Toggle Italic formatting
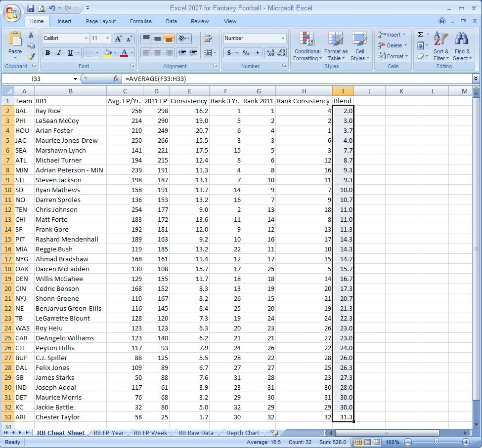Image resolution: width=482 pixels, height=448 pixels. tap(59, 53)
